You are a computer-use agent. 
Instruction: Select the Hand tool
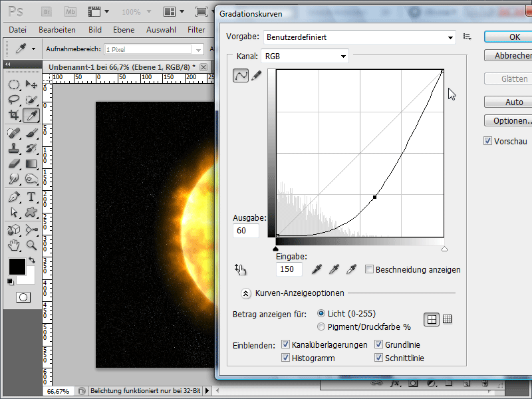(x=13, y=245)
